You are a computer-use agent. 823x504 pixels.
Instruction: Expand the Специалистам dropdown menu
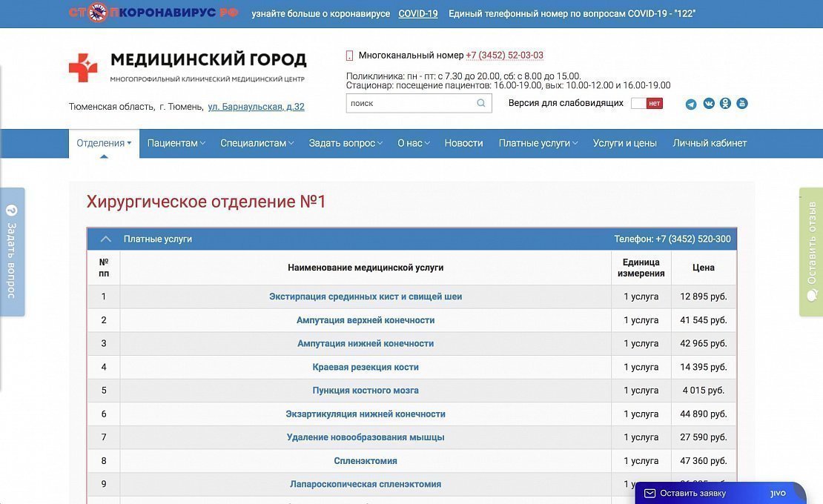tap(257, 143)
